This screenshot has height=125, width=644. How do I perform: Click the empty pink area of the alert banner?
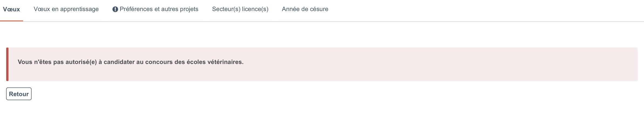click(431, 65)
